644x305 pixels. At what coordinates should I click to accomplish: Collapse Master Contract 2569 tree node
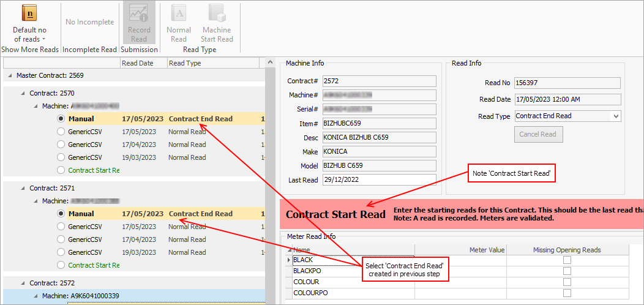click(10, 75)
